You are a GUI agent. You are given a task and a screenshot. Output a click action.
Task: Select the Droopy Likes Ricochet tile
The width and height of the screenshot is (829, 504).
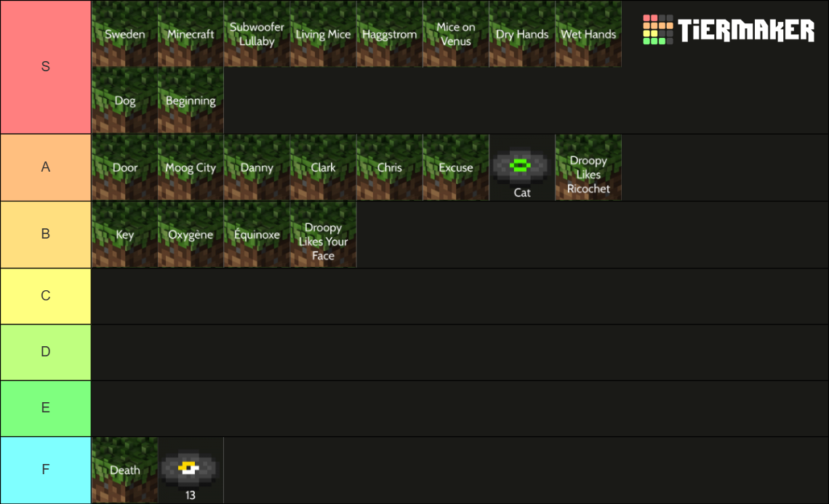[x=588, y=168]
